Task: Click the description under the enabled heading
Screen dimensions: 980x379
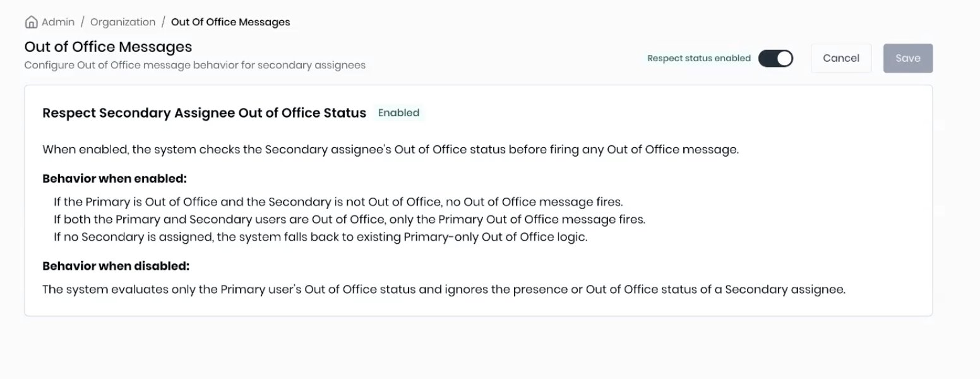Action: coord(390,149)
